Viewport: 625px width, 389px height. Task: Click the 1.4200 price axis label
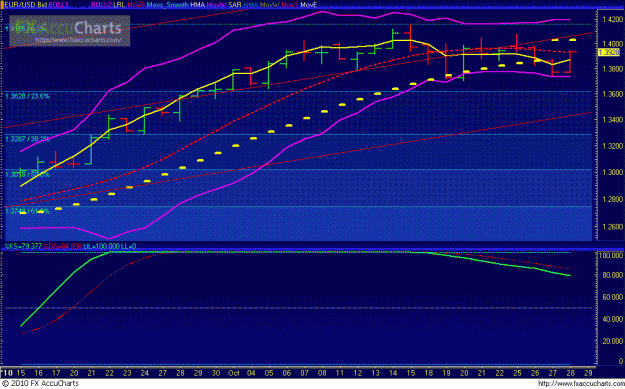pyautogui.click(x=612, y=19)
